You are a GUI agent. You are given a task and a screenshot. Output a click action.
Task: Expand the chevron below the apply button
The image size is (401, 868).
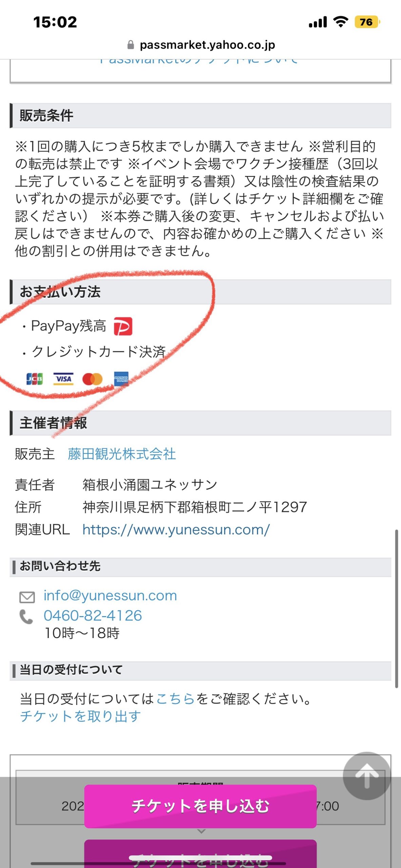pos(201,831)
